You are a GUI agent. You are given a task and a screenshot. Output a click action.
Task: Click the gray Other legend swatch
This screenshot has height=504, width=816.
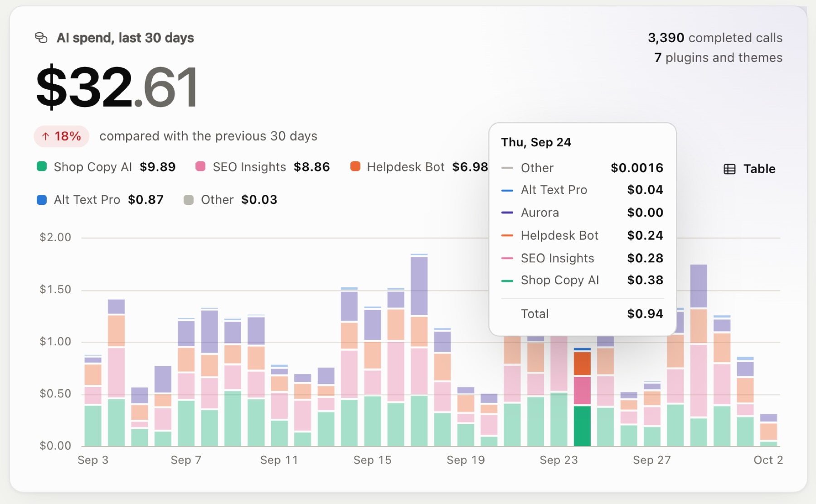click(x=189, y=200)
